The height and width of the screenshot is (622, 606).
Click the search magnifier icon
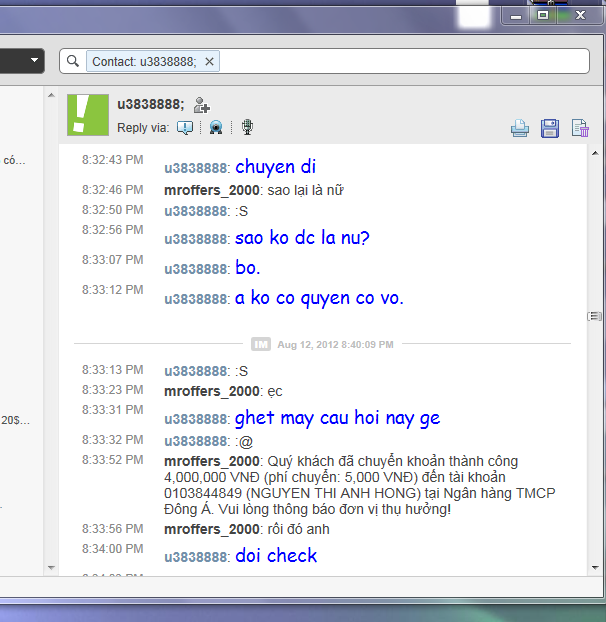click(x=73, y=61)
